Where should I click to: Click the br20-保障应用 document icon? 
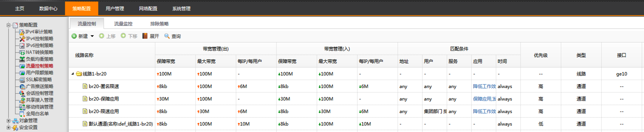(85, 99)
